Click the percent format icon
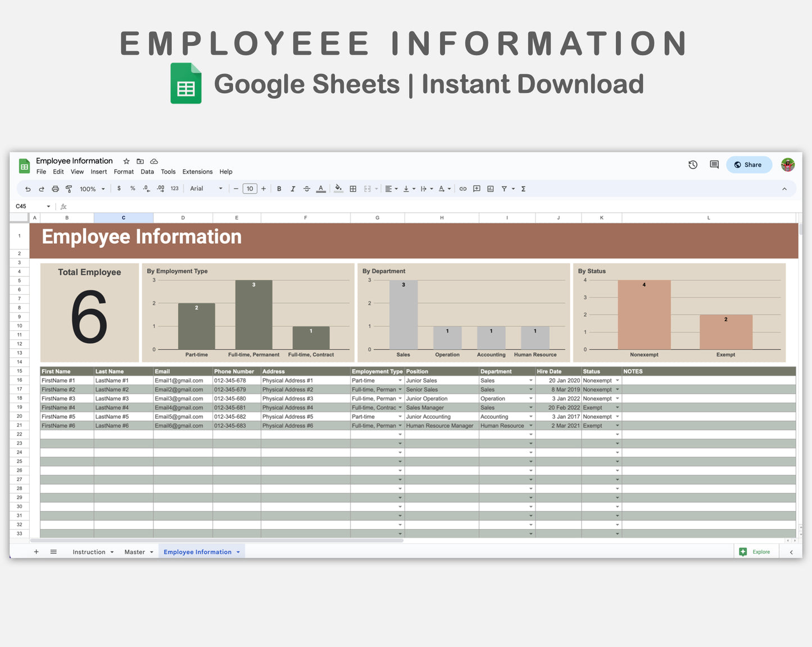Image resolution: width=812 pixels, height=647 pixels. 133,189
